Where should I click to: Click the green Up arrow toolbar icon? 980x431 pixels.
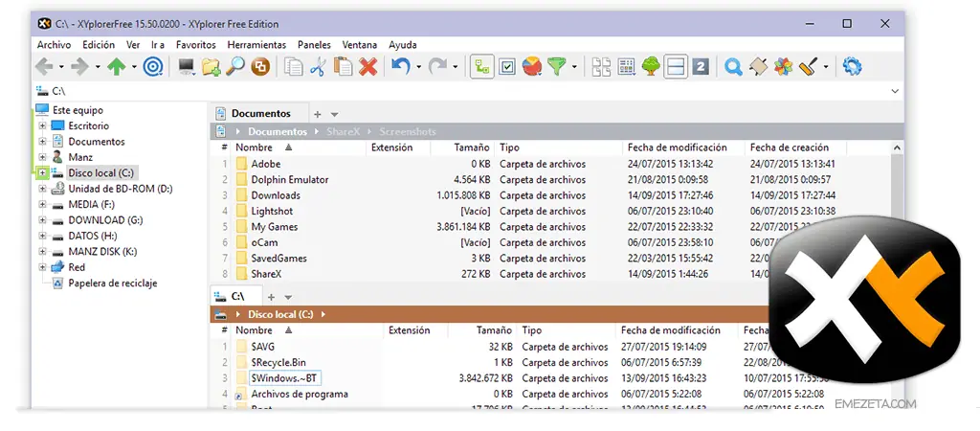116,66
